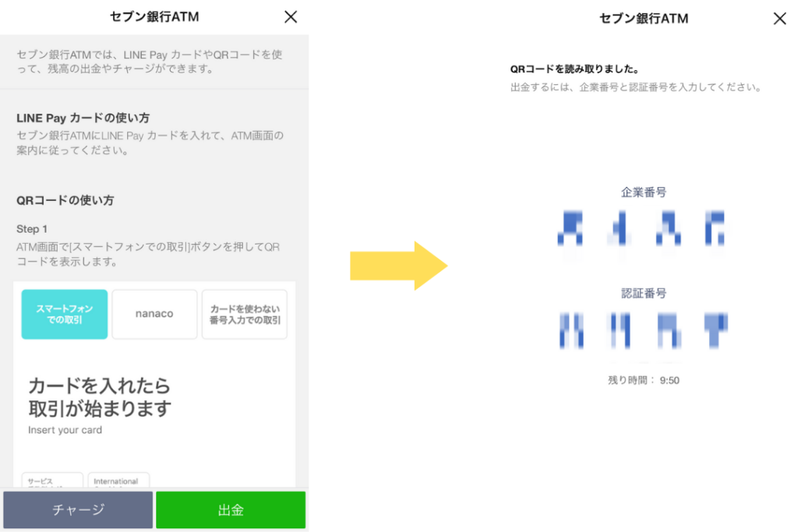Select カードを使わない番号入力での取引 option

point(245,315)
